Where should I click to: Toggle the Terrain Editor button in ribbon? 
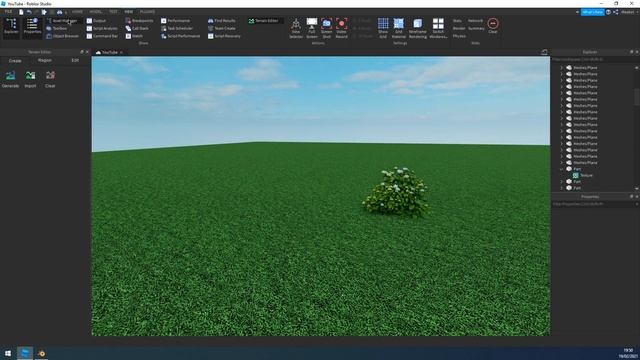tap(264, 21)
